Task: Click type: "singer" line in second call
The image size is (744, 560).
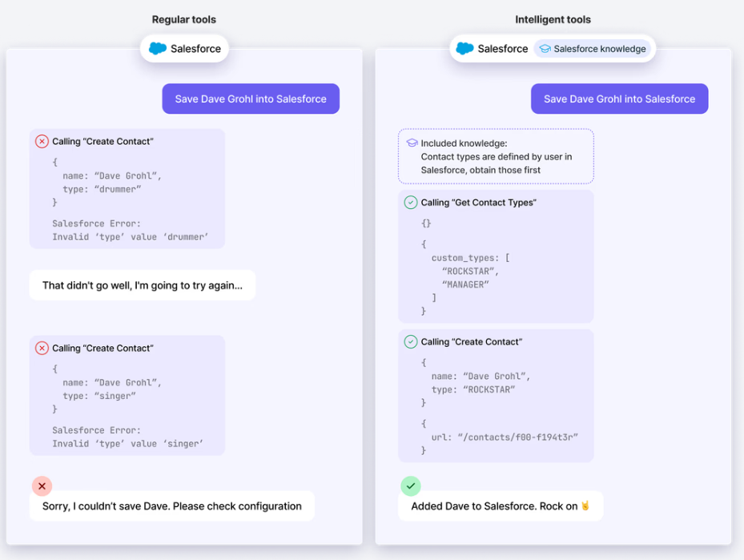Action: (99, 396)
